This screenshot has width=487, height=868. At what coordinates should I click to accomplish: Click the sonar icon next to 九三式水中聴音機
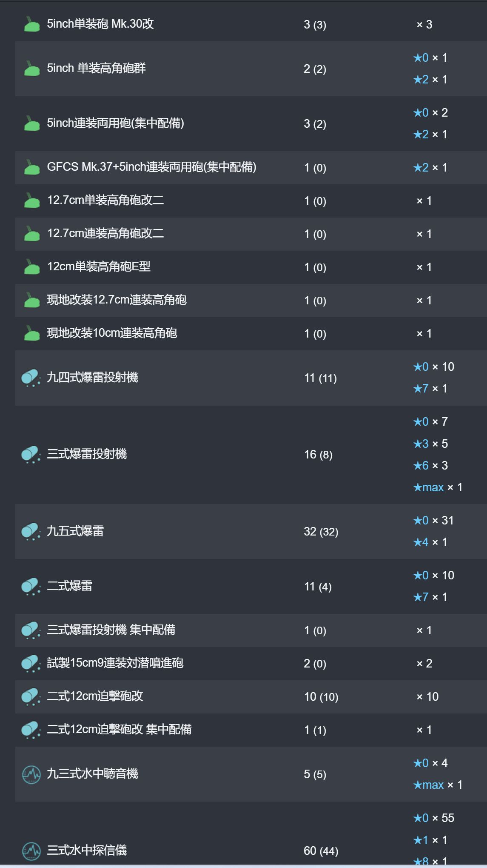[31, 774]
